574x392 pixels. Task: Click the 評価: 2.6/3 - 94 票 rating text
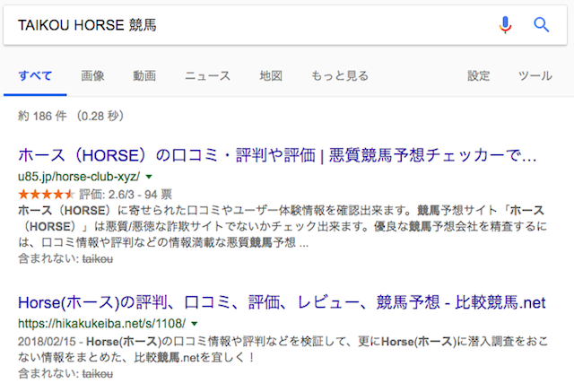[126, 194]
